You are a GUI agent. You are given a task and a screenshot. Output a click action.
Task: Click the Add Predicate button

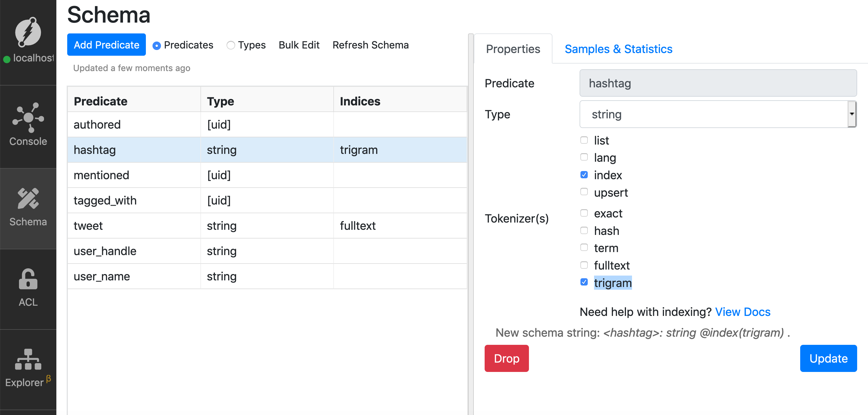pos(106,45)
